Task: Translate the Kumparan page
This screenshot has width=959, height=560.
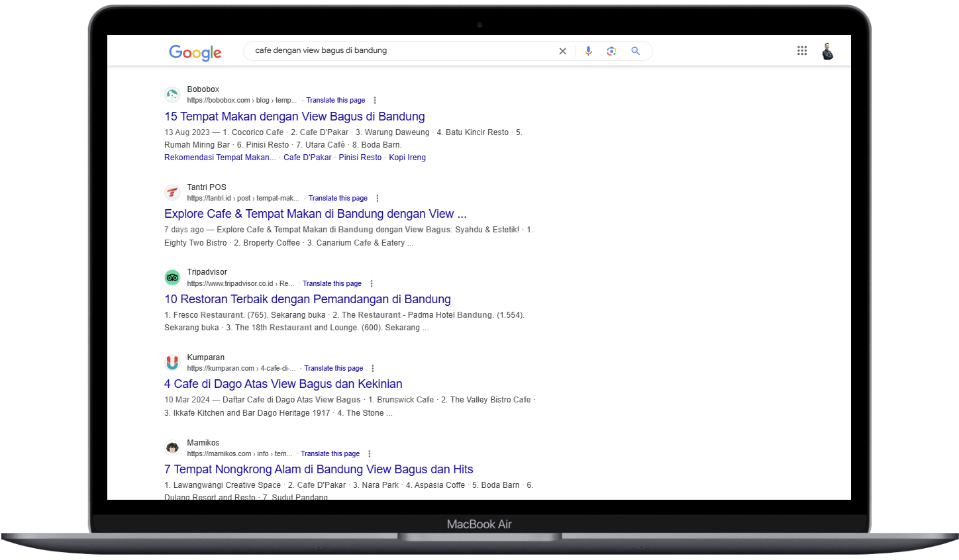Action: tap(334, 369)
